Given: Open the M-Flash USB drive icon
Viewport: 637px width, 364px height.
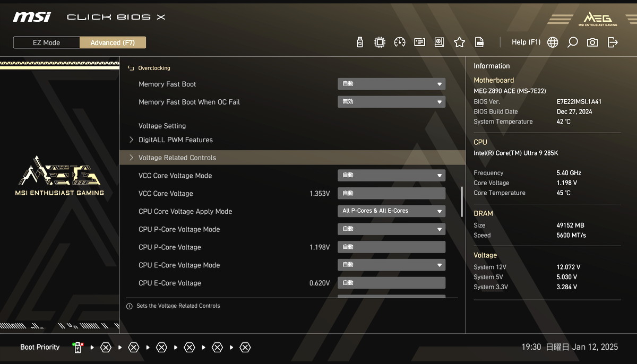Looking at the screenshot, I should [x=360, y=42].
